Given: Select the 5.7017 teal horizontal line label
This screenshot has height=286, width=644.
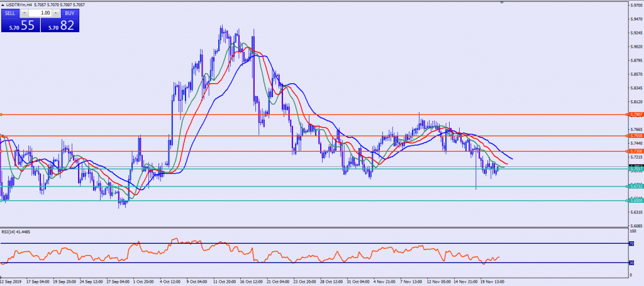Looking at the screenshot, I should pos(635,168).
